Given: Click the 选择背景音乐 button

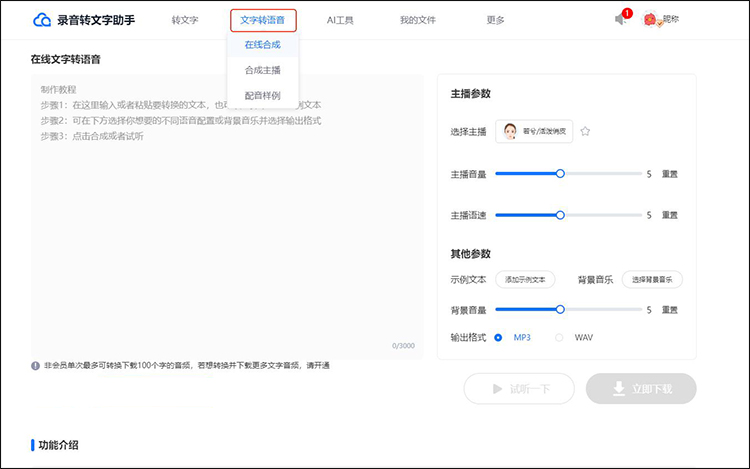Looking at the screenshot, I should point(652,279).
